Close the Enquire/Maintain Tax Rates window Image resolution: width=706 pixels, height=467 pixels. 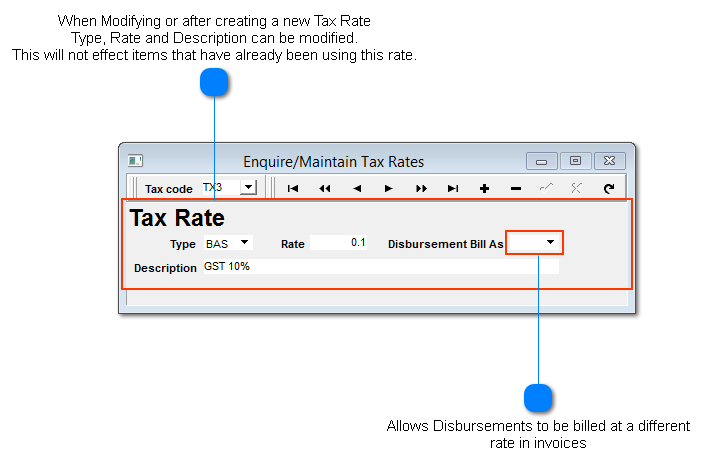(609, 161)
